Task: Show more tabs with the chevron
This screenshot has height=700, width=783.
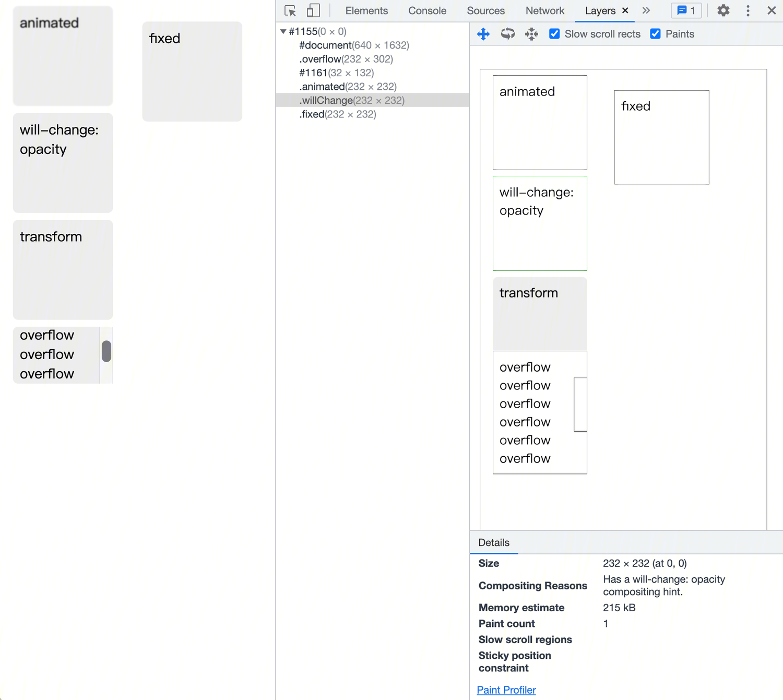Action: coord(646,10)
